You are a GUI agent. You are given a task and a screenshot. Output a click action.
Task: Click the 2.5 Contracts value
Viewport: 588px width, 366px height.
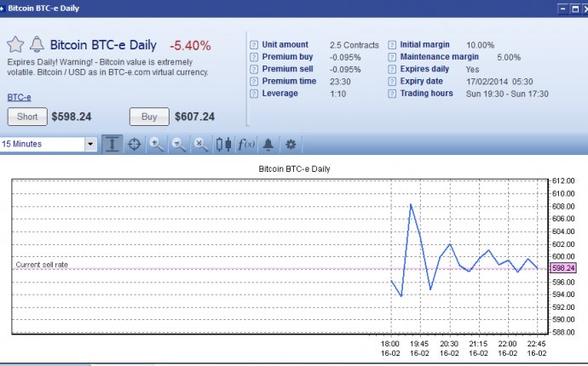(x=355, y=45)
